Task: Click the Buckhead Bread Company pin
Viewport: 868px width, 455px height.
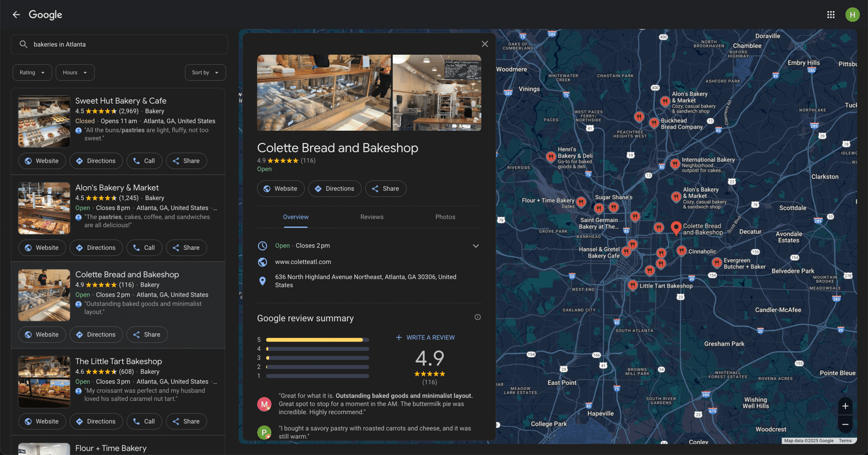Action: pyautogui.click(x=654, y=123)
